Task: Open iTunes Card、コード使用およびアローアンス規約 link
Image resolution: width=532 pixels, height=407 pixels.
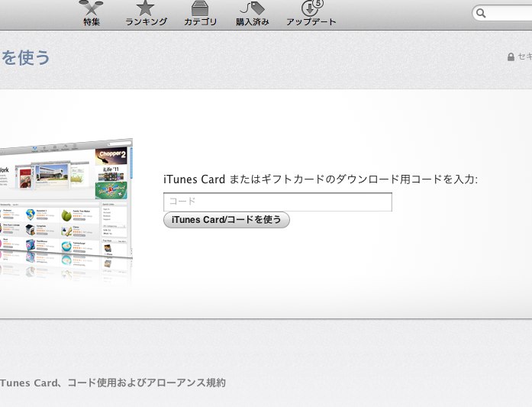Action: tap(113, 383)
